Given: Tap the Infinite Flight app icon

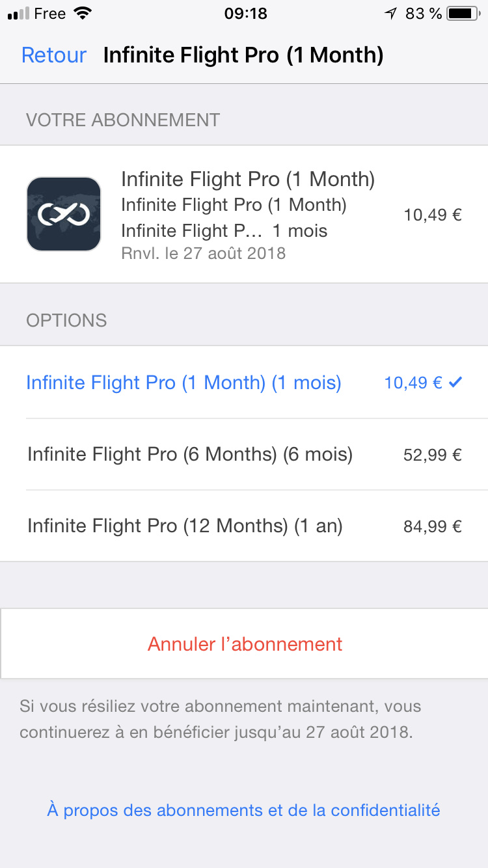Looking at the screenshot, I should pyautogui.click(x=64, y=214).
